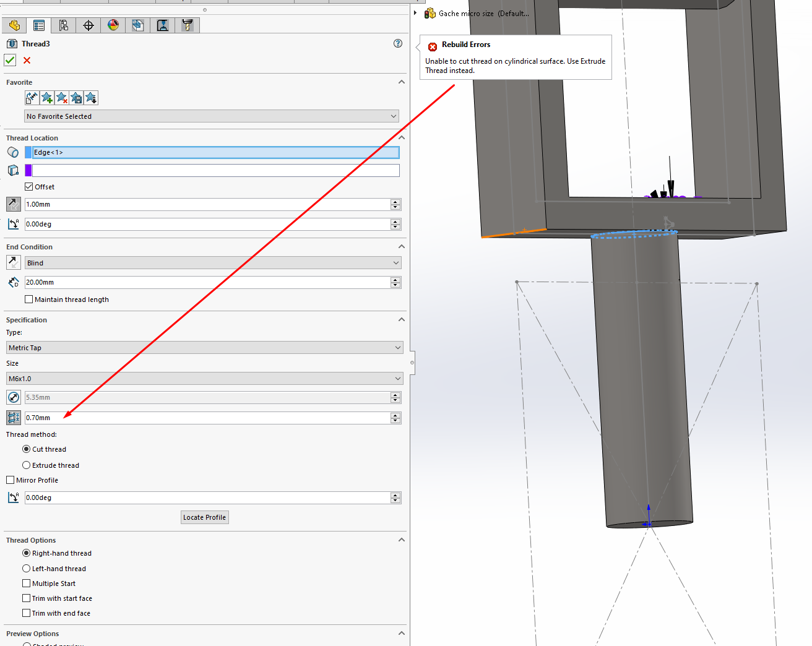Click Rebuild Errors red icon
This screenshot has width=812, height=646.
tap(433, 46)
